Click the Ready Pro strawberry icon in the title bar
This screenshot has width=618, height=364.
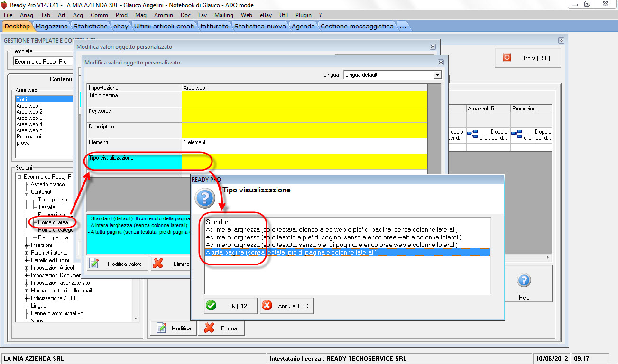[x=4, y=5]
